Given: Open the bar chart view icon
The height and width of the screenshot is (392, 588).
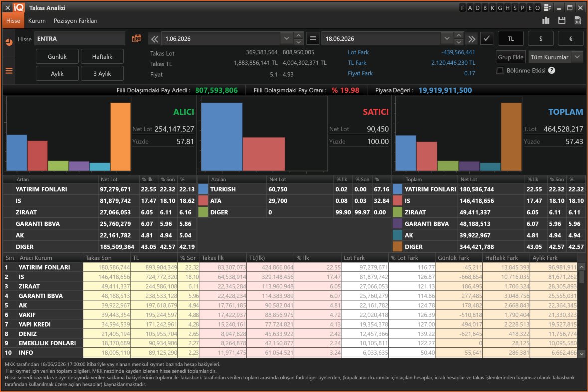Looking at the screenshot, I should coord(546,20).
